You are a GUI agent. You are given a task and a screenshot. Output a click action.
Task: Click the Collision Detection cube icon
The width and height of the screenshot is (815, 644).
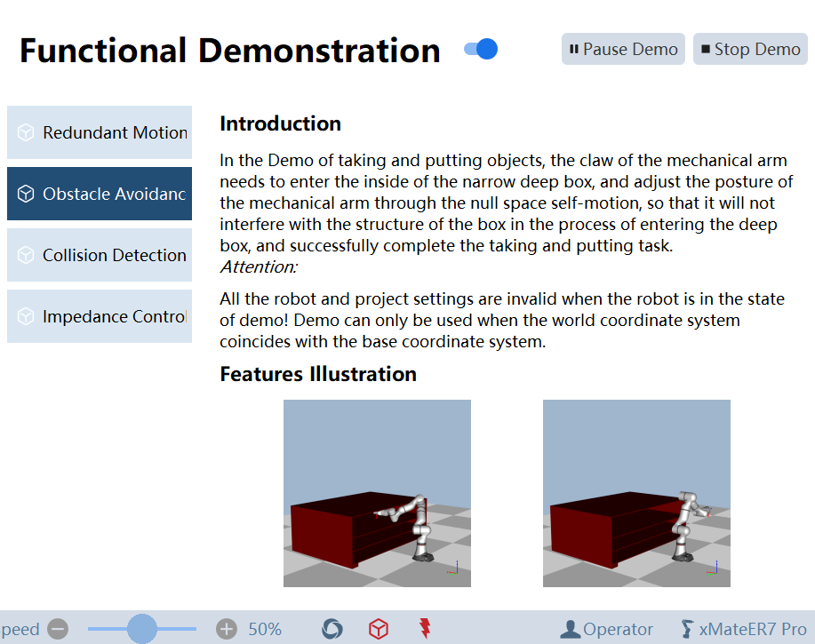tap(26, 255)
